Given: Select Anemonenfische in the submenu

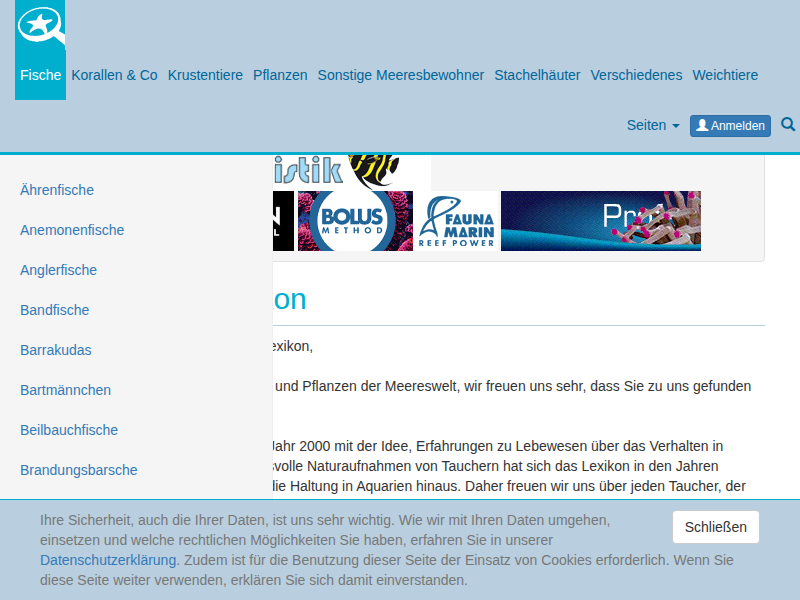Looking at the screenshot, I should point(72,230).
